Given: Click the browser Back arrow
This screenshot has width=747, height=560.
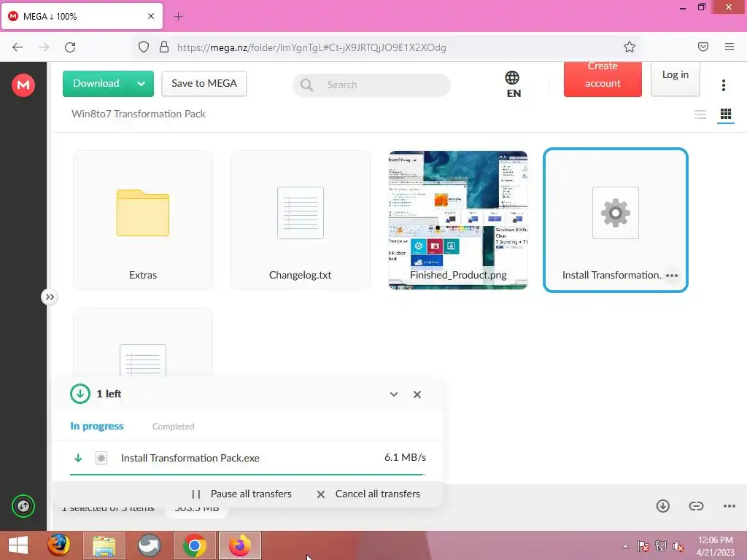Looking at the screenshot, I should click(x=18, y=47).
